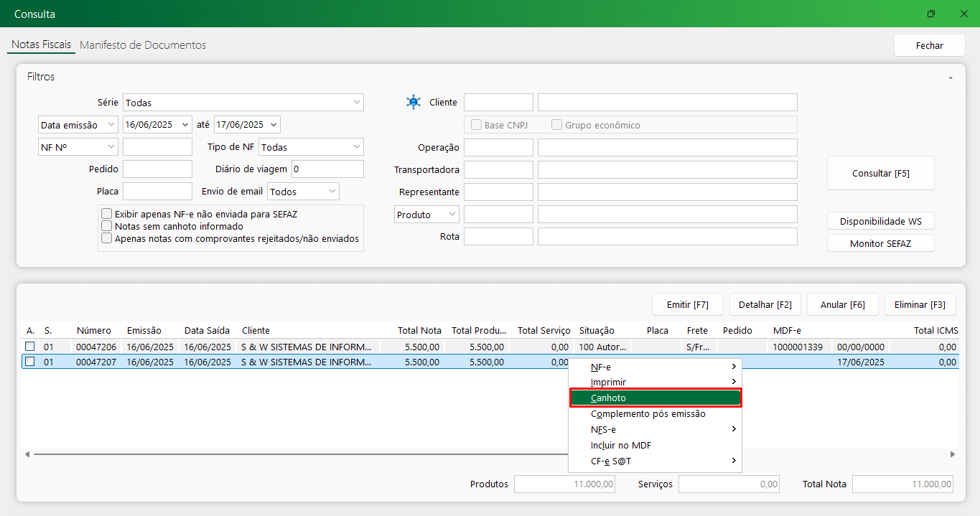Check Notas sem canhoto informado
Image resolution: width=980 pixels, height=516 pixels.
tap(107, 226)
